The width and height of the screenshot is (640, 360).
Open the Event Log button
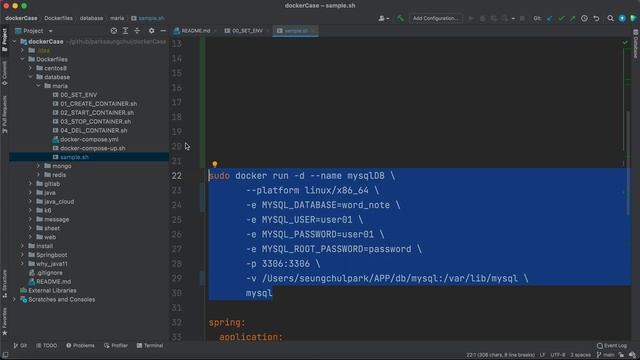point(612,346)
